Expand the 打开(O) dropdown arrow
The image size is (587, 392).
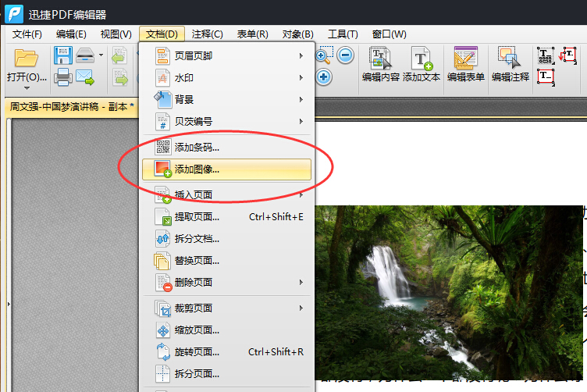tap(27, 88)
